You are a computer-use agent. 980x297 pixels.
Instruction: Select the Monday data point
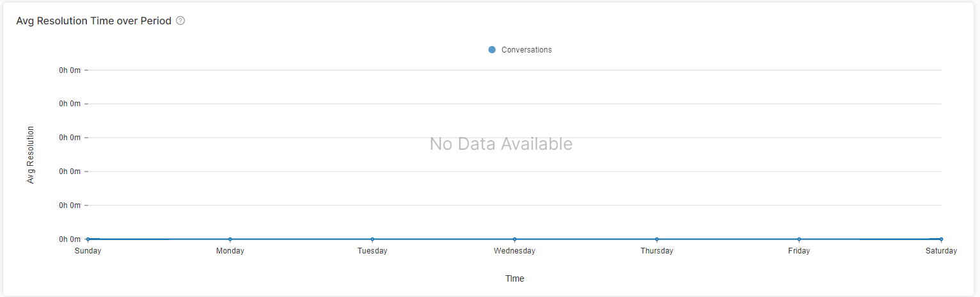[x=230, y=239]
